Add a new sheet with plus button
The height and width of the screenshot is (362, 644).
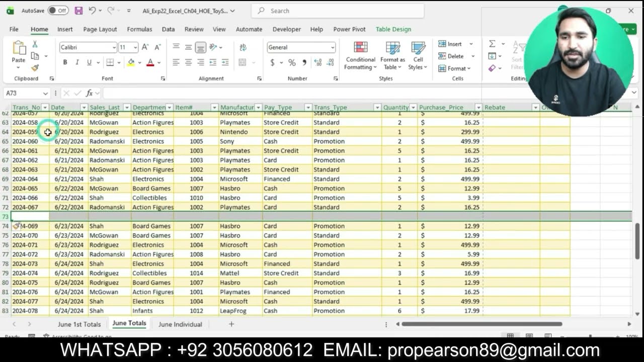pos(231,324)
